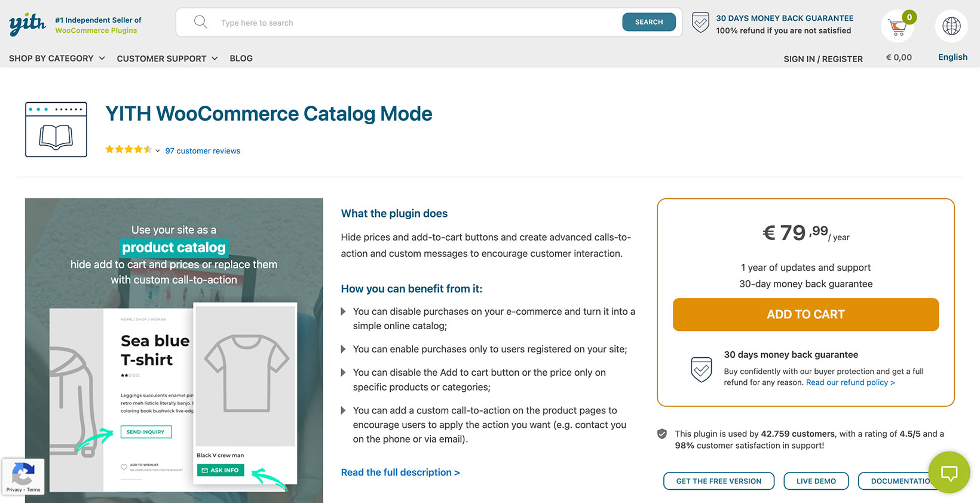Click the shield icon next to buyer protection text
The image size is (980, 503).
coord(701,370)
